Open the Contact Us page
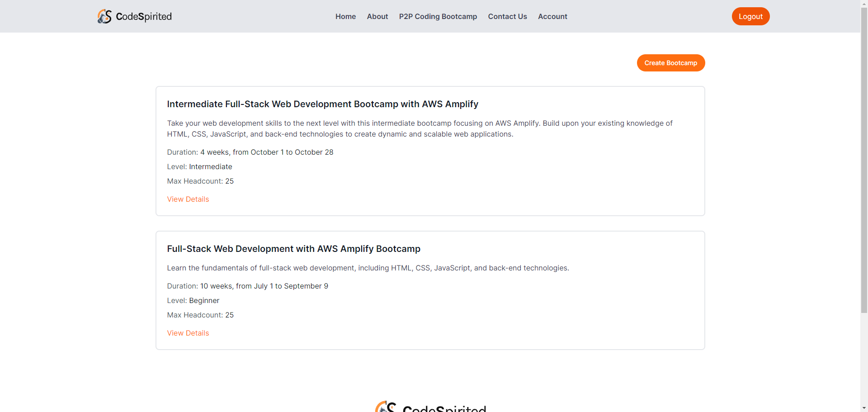The image size is (868, 412). click(507, 16)
